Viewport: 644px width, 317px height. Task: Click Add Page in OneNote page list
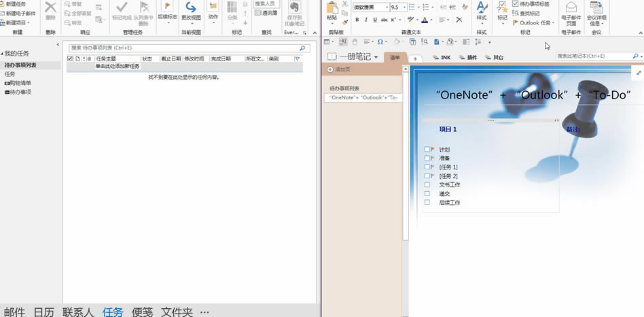tap(338, 69)
